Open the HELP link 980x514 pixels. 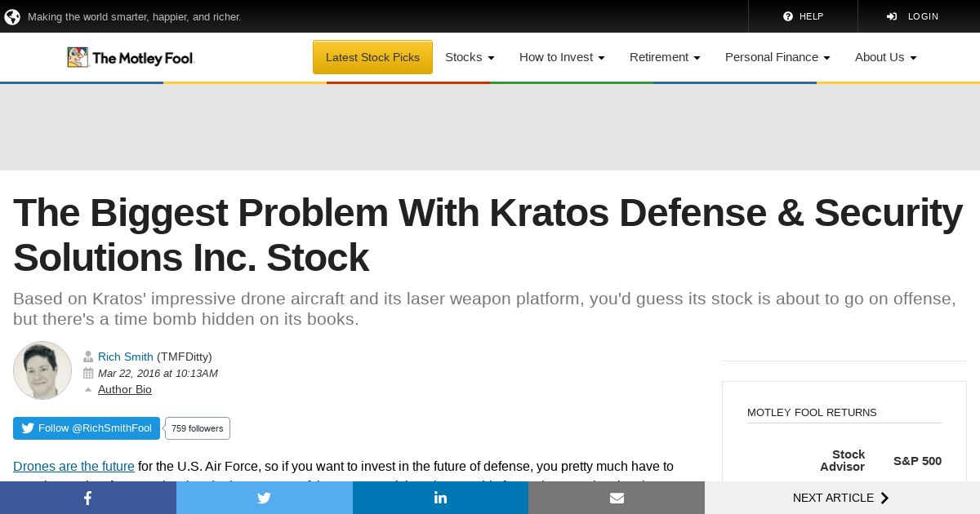pyautogui.click(x=803, y=16)
